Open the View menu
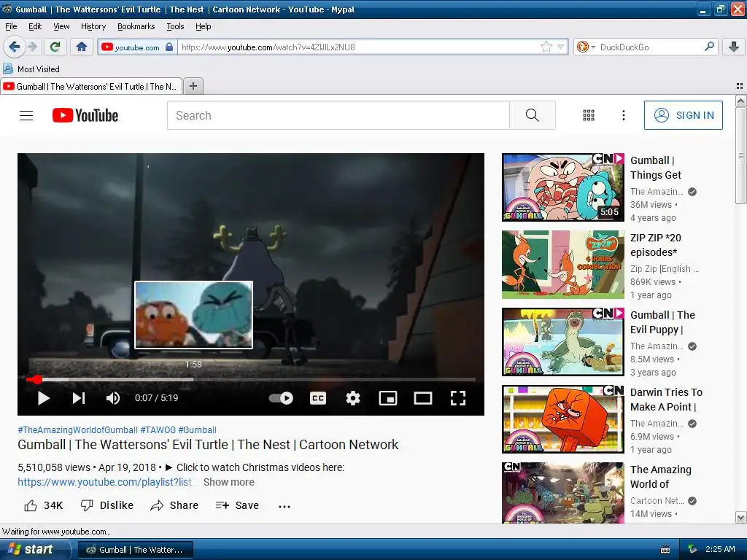This screenshot has height=560, width=747. (61, 26)
